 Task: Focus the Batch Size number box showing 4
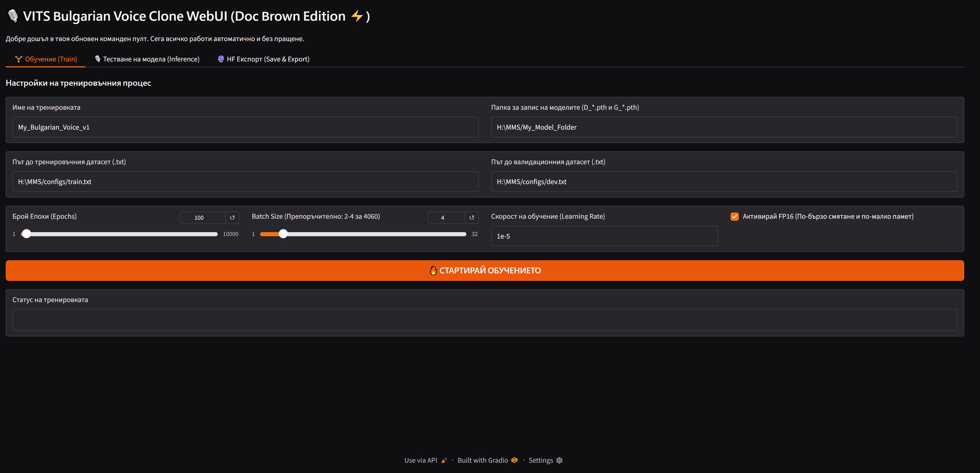pyautogui.click(x=446, y=217)
